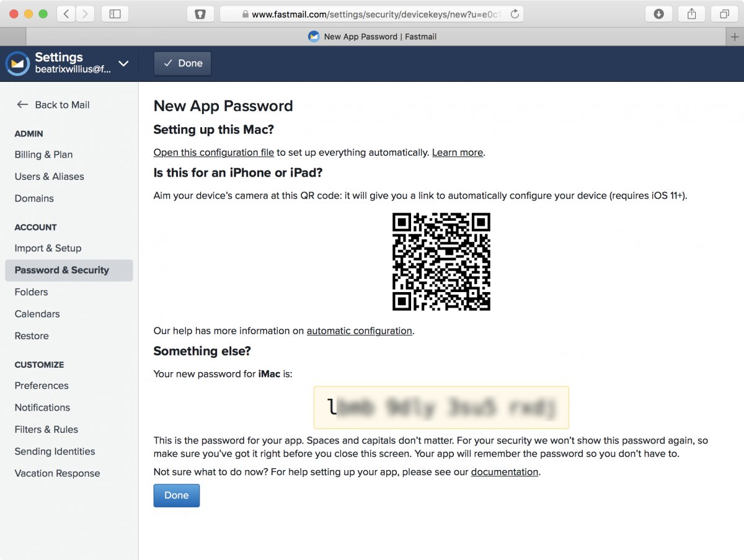The height and width of the screenshot is (560, 744).
Task: Open Folders settings
Action: [31, 292]
